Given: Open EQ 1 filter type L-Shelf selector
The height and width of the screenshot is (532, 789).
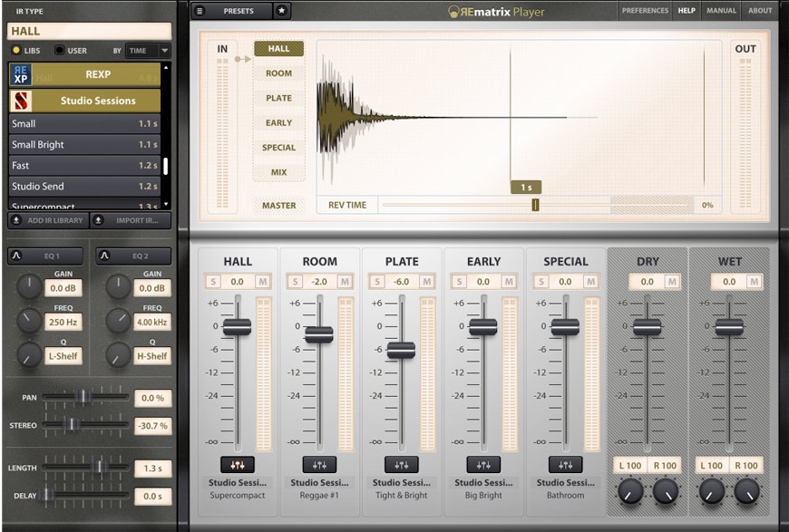Looking at the screenshot, I should click(x=63, y=356).
